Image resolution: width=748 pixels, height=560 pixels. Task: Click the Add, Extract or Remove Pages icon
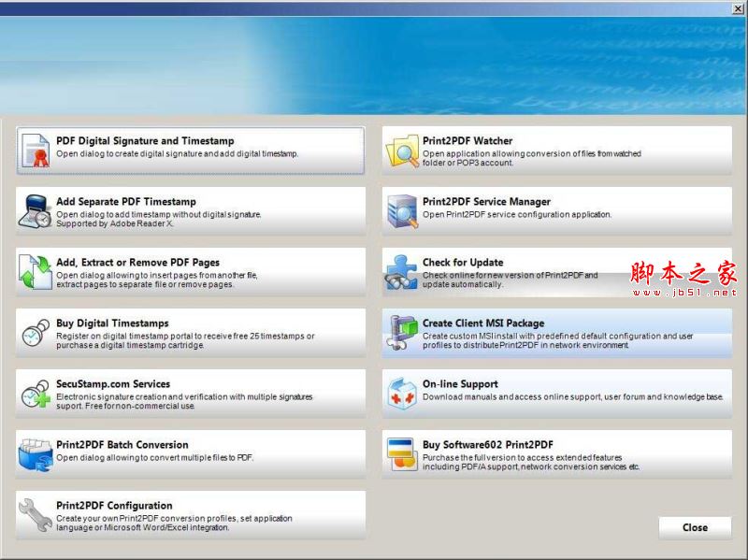(x=36, y=272)
